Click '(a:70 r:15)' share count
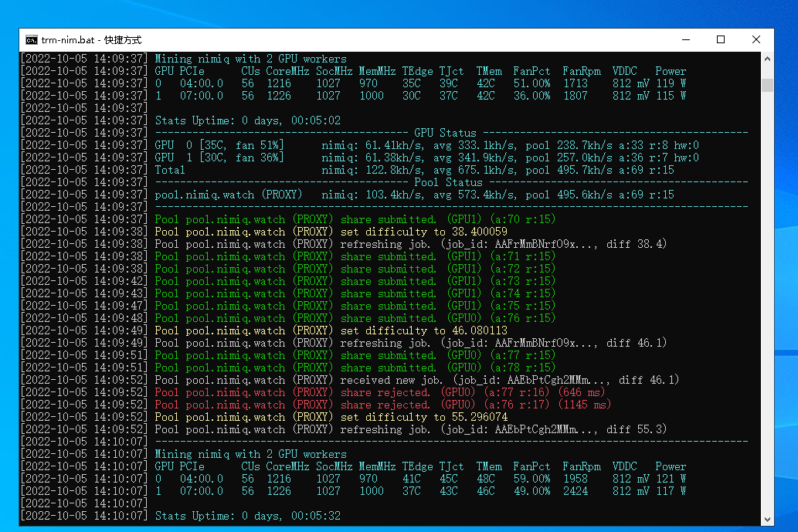This screenshot has height=532, width=798. coord(523,219)
